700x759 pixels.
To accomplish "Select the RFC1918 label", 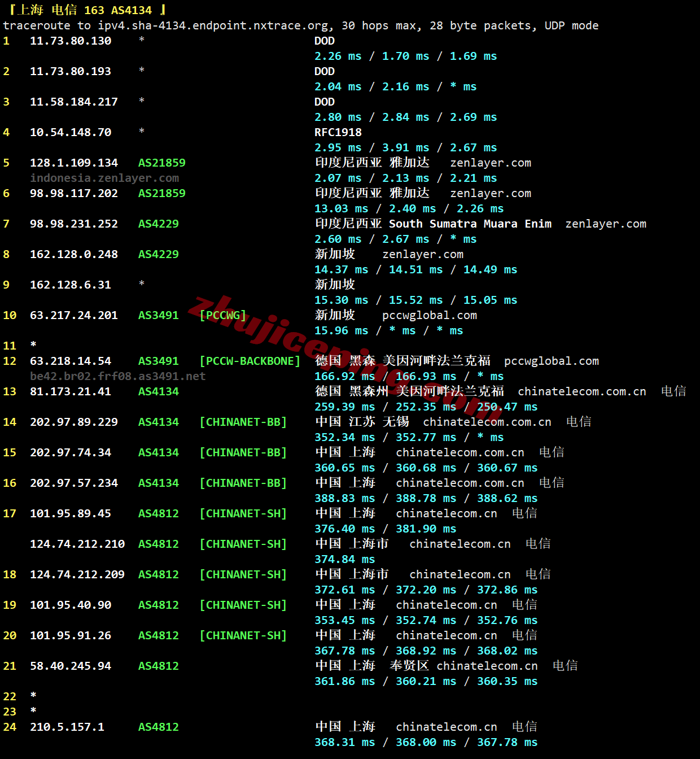I will pyautogui.click(x=338, y=132).
